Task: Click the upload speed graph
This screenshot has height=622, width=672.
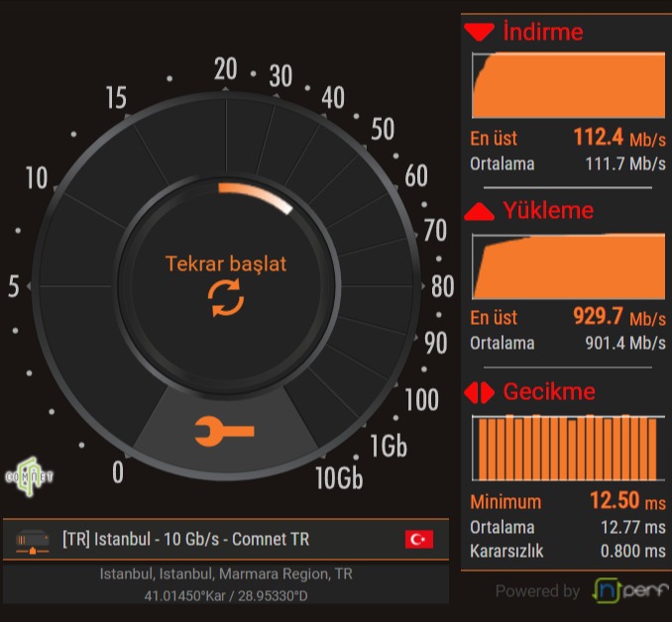Action: [x=568, y=266]
